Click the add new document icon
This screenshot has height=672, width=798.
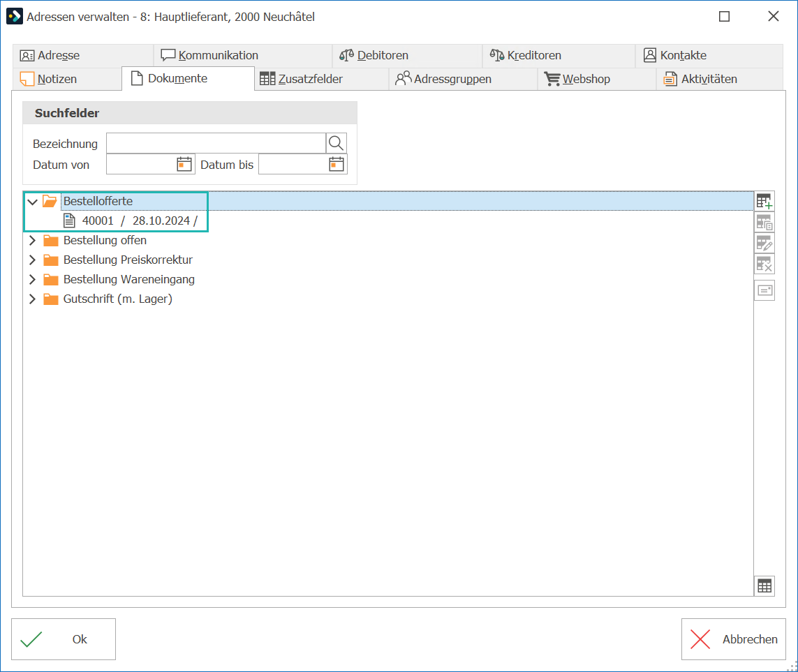point(764,202)
